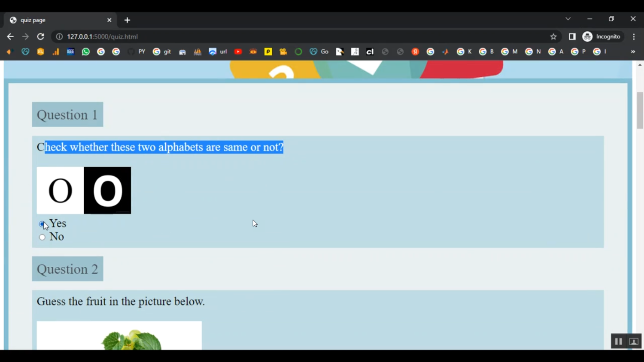Viewport: 644px width, 362px height.
Task: Expand the tab search dropdown arrow
Action: [568, 19]
